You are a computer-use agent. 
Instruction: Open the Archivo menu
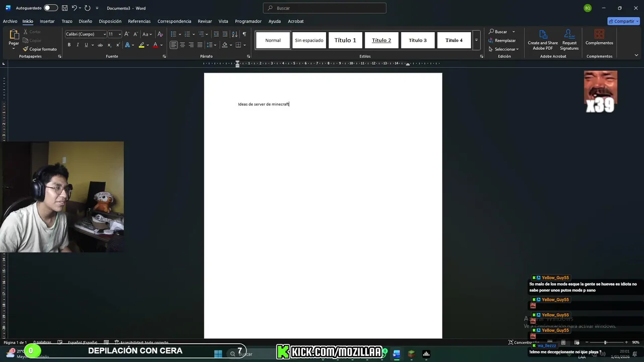coord(10,21)
